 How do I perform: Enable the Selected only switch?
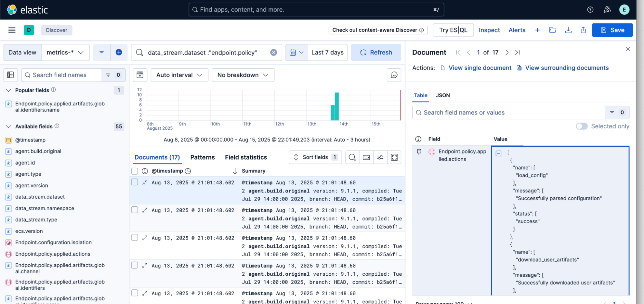tap(582, 126)
